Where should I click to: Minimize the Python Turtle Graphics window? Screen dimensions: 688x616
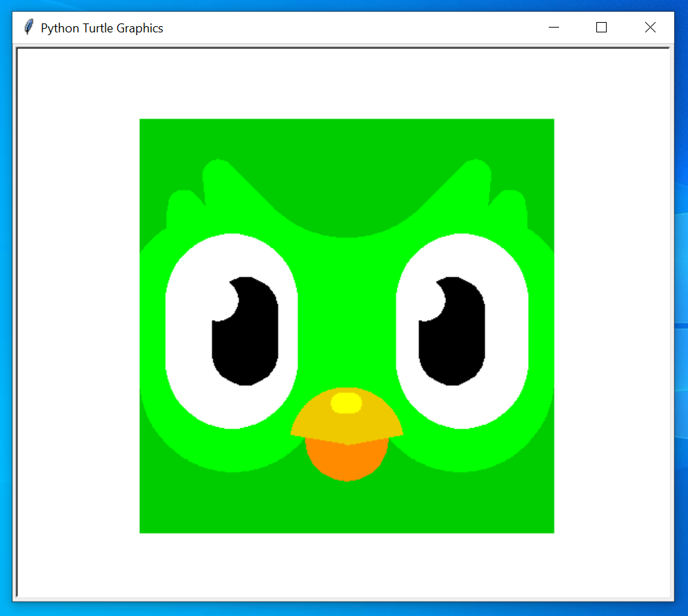554,27
